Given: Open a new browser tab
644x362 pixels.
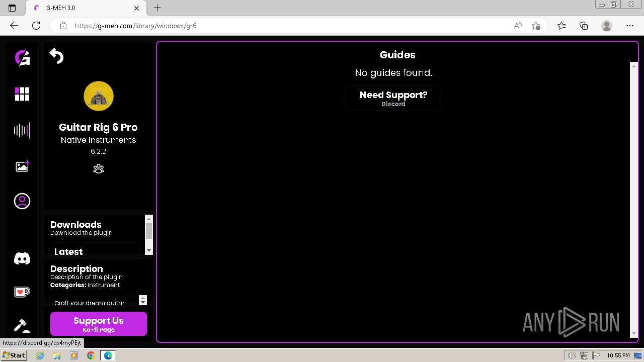Looking at the screenshot, I should click(x=157, y=8).
